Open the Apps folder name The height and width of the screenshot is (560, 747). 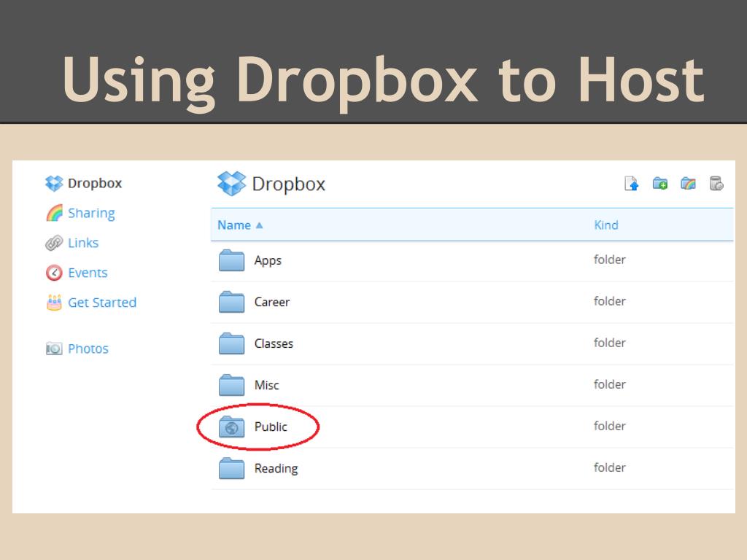pyautogui.click(x=268, y=261)
